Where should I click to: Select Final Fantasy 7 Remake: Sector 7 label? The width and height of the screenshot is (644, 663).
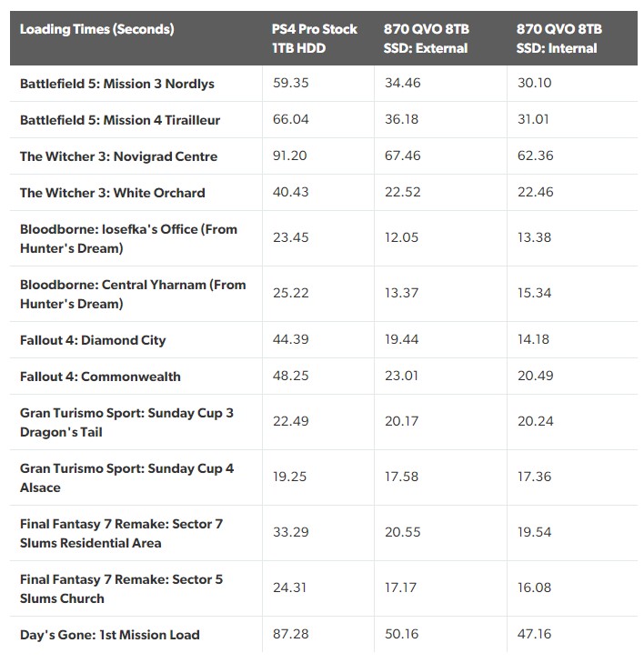click(121, 533)
